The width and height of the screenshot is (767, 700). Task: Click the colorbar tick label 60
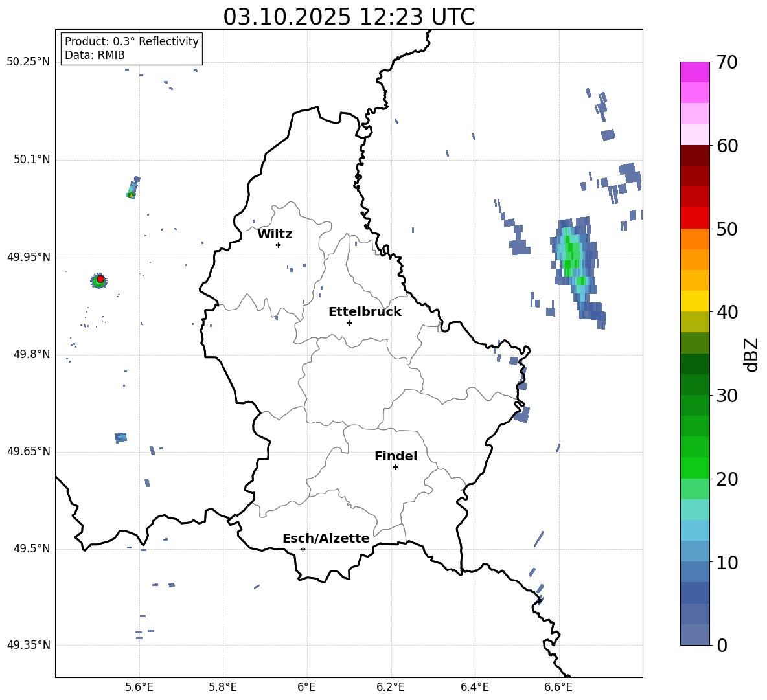point(727,146)
